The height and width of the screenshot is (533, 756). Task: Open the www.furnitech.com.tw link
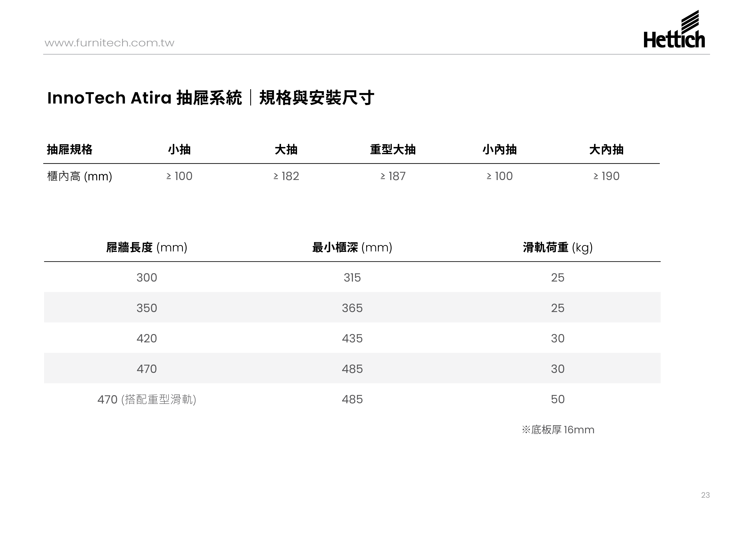pyautogui.click(x=109, y=43)
